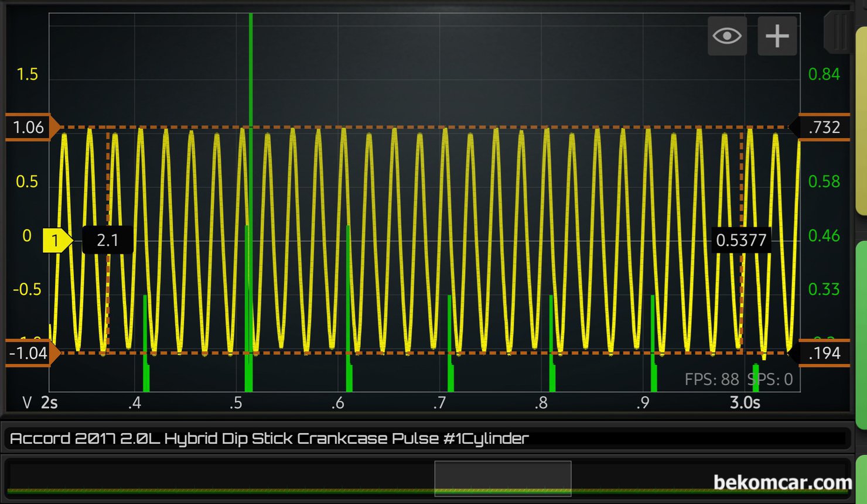Click the plus icon to add a trace
The height and width of the screenshot is (504, 867).
coord(777,36)
